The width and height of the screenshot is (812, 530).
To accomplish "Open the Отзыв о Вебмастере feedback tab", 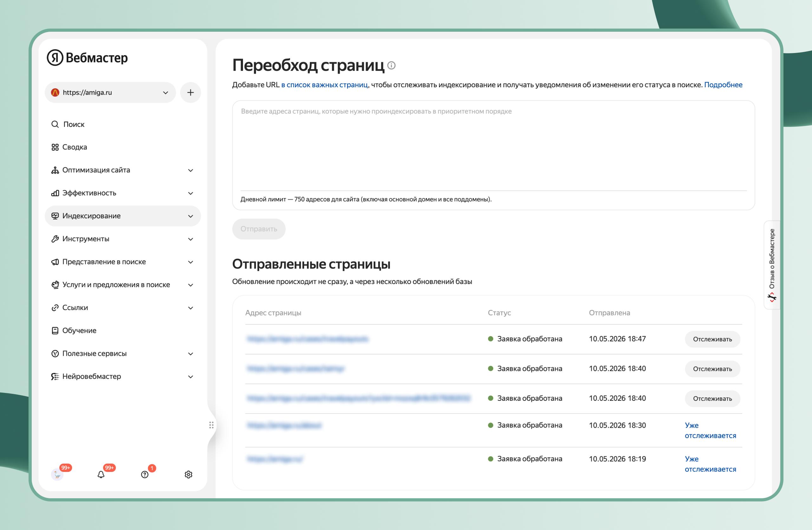I will [x=772, y=265].
